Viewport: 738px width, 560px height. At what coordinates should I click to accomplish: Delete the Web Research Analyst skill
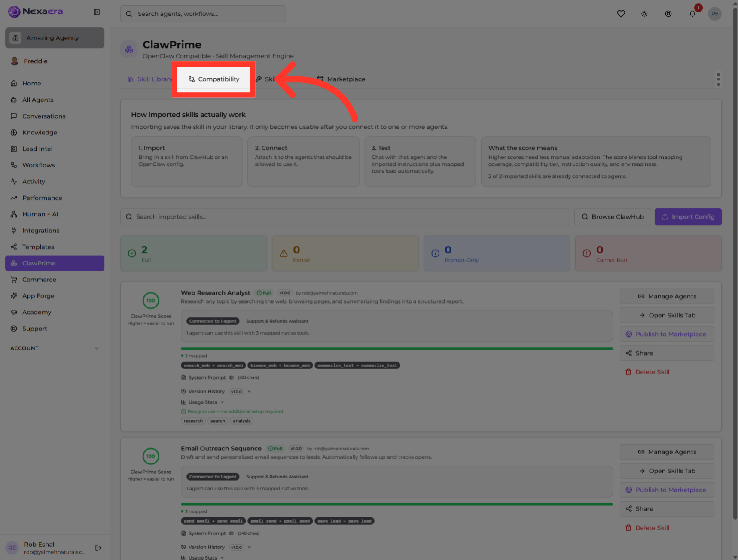coord(647,372)
